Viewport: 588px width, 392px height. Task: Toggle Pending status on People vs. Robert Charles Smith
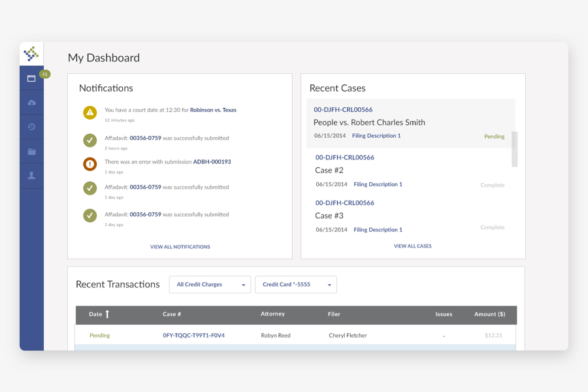(x=495, y=136)
